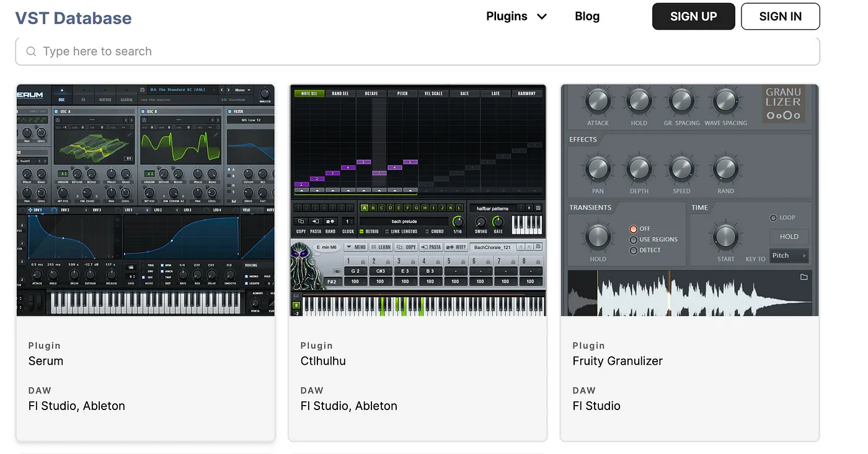This screenshot has width=868, height=454.
Task: Open the Serum Menu dropdown
Action: (x=241, y=90)
